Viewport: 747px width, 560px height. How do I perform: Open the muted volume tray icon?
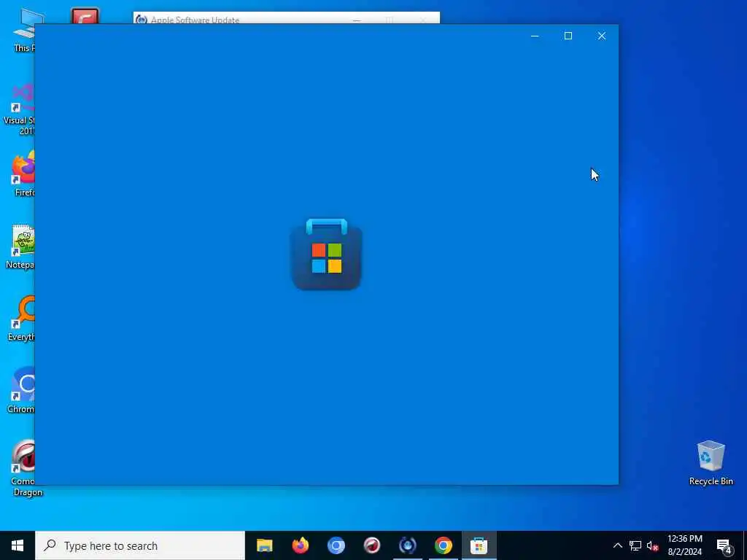[x=652, y=545]
